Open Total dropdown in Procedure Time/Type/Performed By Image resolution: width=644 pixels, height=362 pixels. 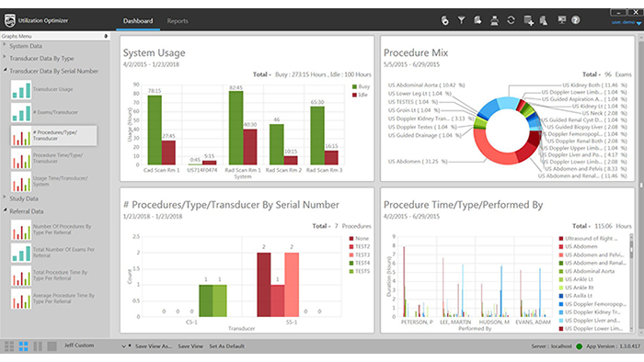(x=581, y=226)
